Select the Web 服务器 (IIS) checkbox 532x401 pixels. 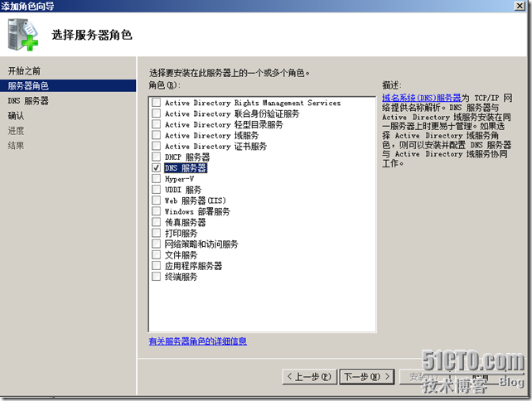(156, 200)
